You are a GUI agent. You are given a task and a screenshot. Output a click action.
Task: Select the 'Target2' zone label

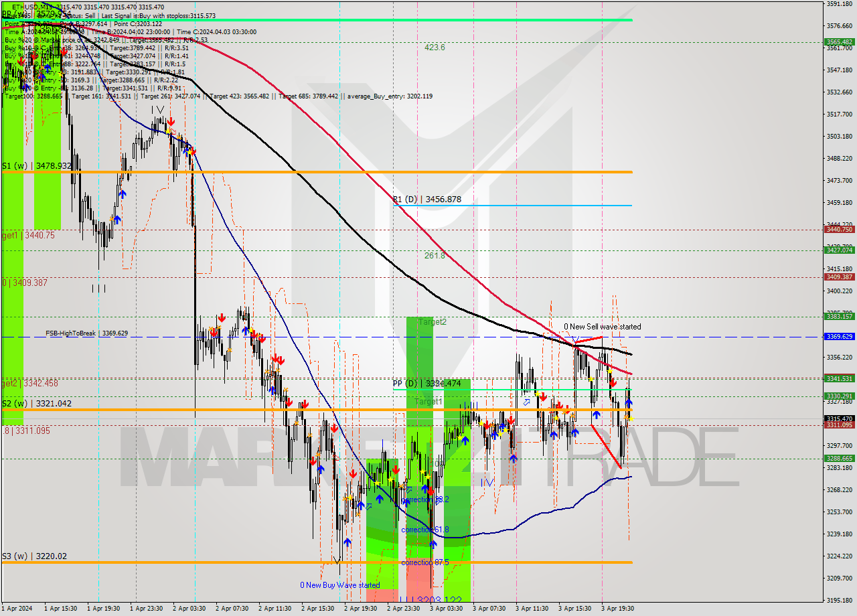433,322
